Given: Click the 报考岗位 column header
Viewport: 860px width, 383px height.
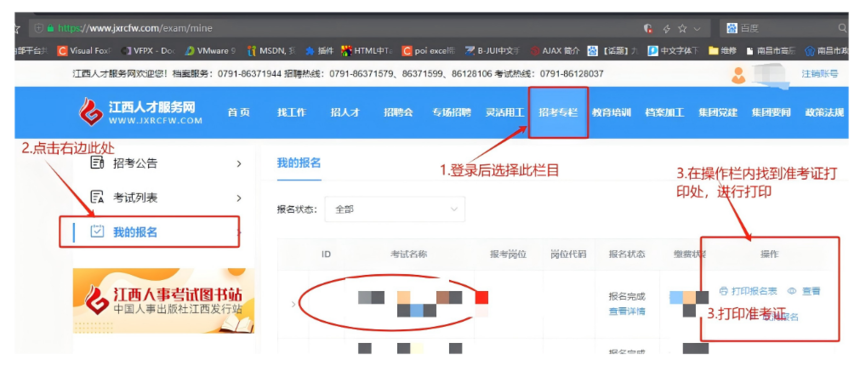Looking at the screenshot, I should [x=508, y=254].
